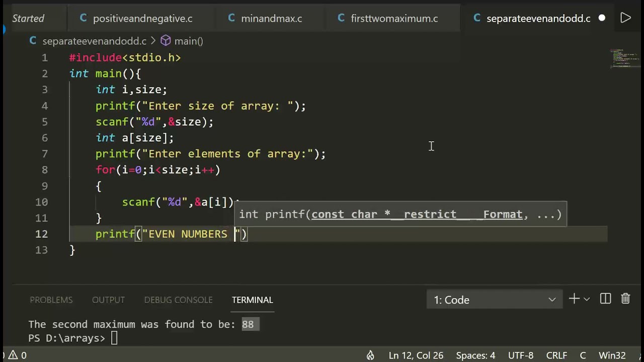Click main() in breadcrumb
Screen dimensions: 644x362
pyautogui.click(x=189, y=41)
